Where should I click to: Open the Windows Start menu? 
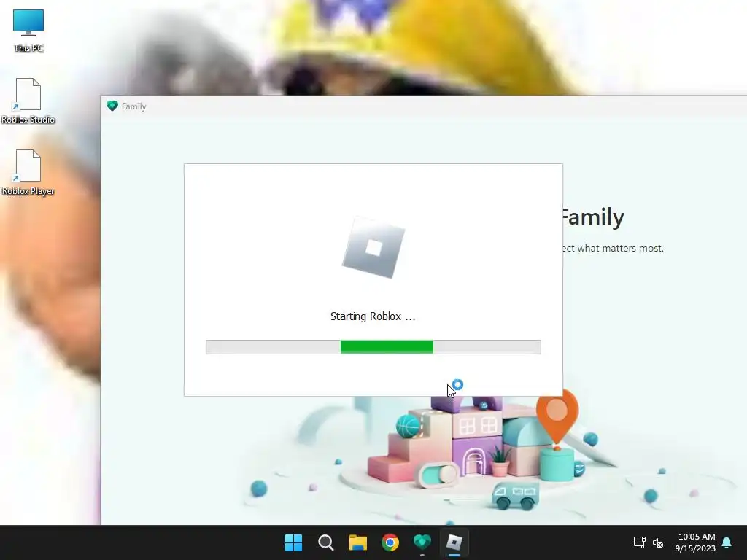coord(293,542)
